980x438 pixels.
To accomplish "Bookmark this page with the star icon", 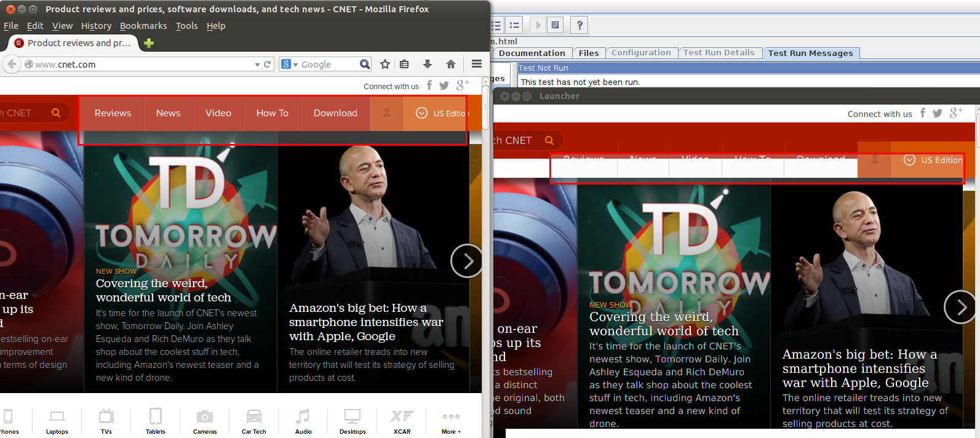I will (385, 64).
